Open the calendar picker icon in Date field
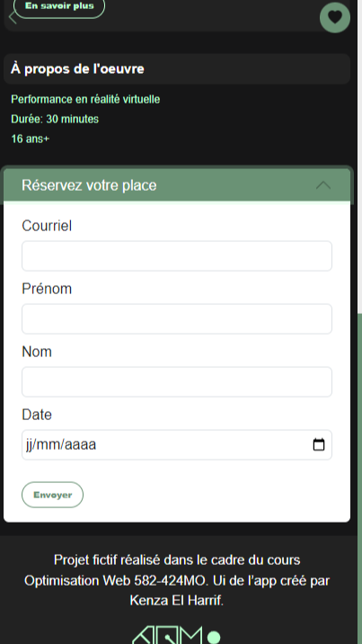The width and height of the screenshot is (362, 644). tap(319, 445)
